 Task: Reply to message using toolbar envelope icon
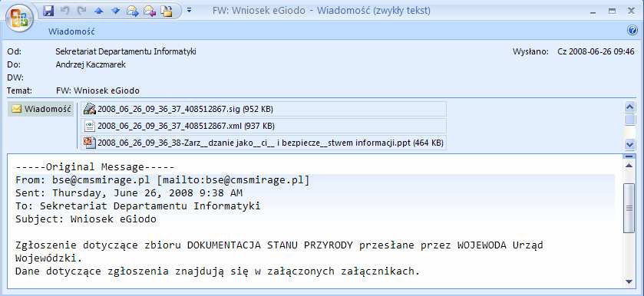[149, 12]
